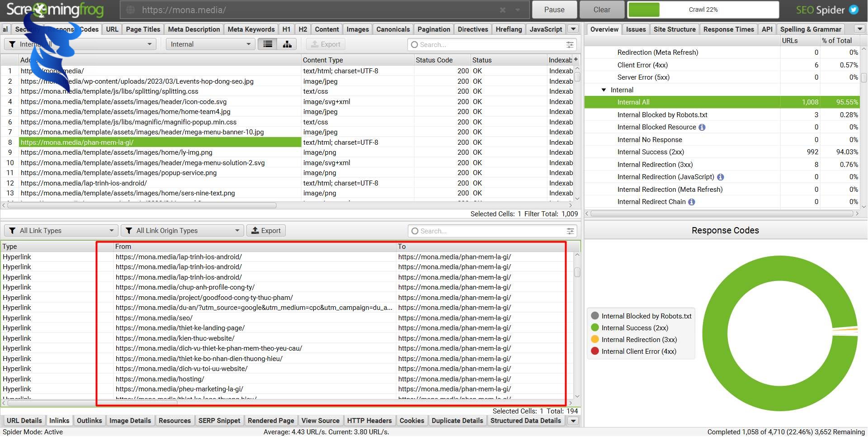Open All Link Origin Types dropdown
Viewport: 868px width, 437px height.
[x=182, y=231]
